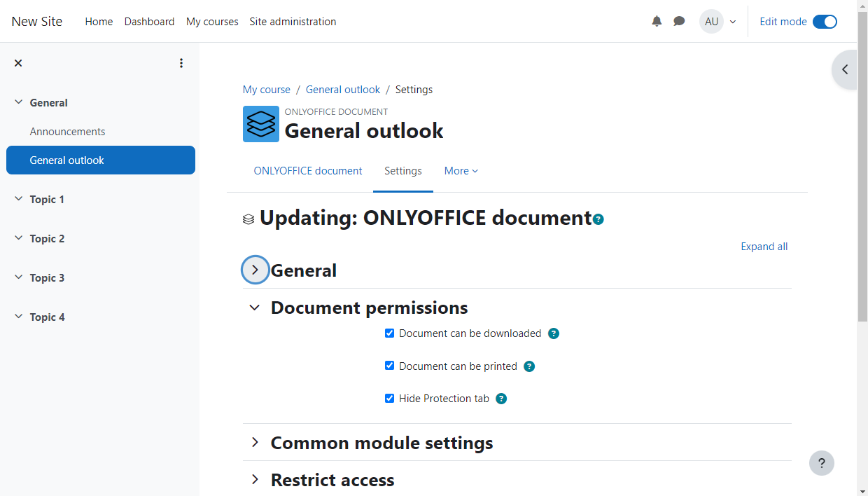Open Site administration from the top menu
This screenshot has height=496, width=868.
pos(293,21)
